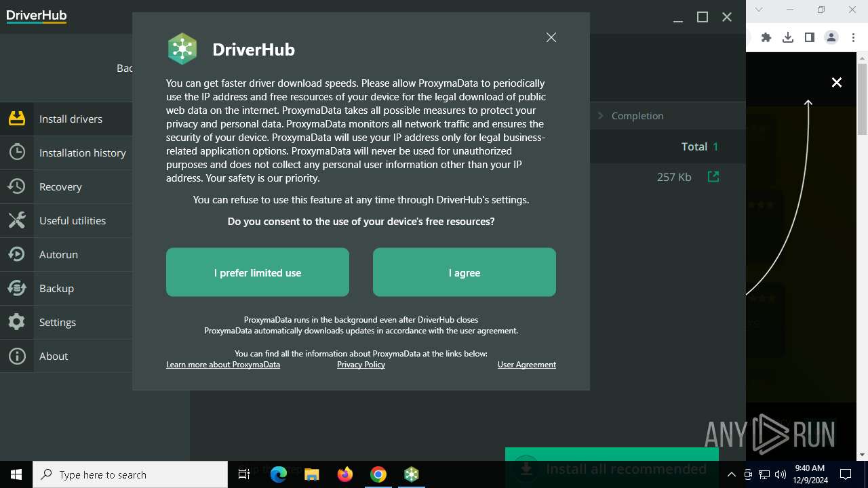
Task: Switch to DriverHub taskbar icon
Action: point(412,474)
